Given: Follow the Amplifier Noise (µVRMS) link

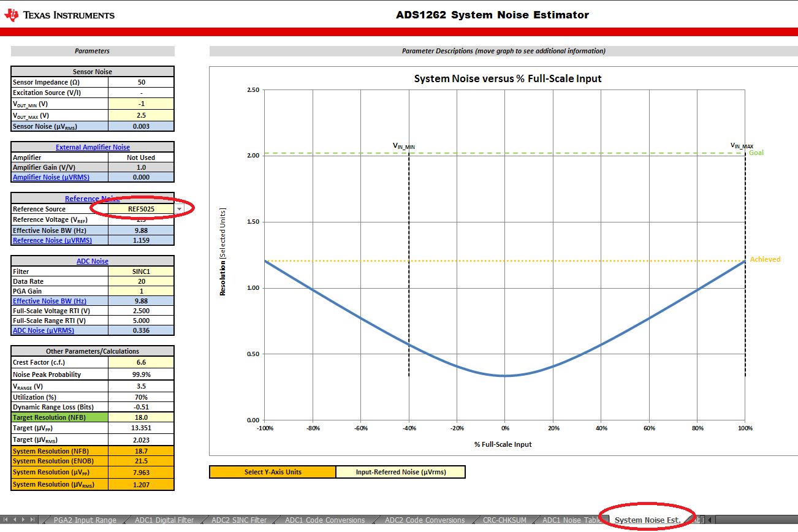Looking at the screenshot, I should 51,177.
